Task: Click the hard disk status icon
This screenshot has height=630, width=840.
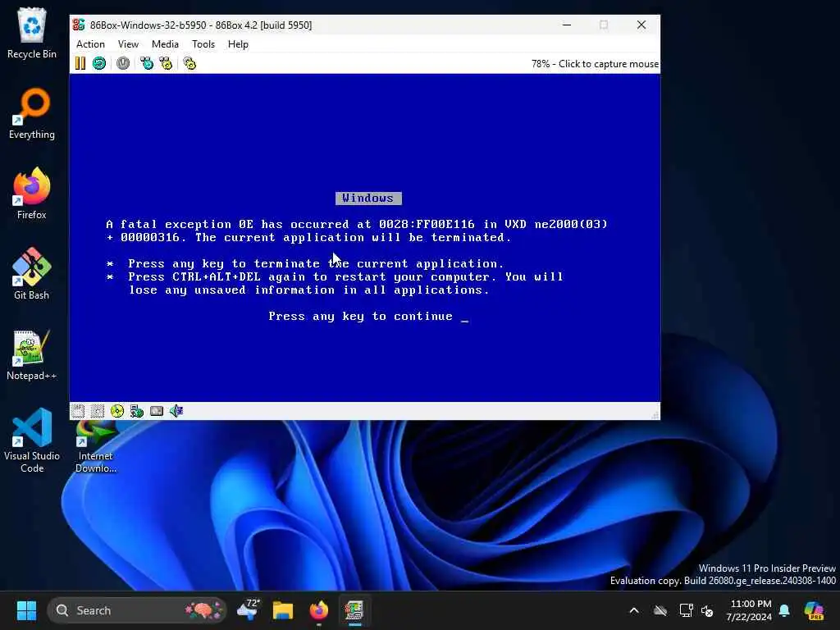Action: coord(157,411)
